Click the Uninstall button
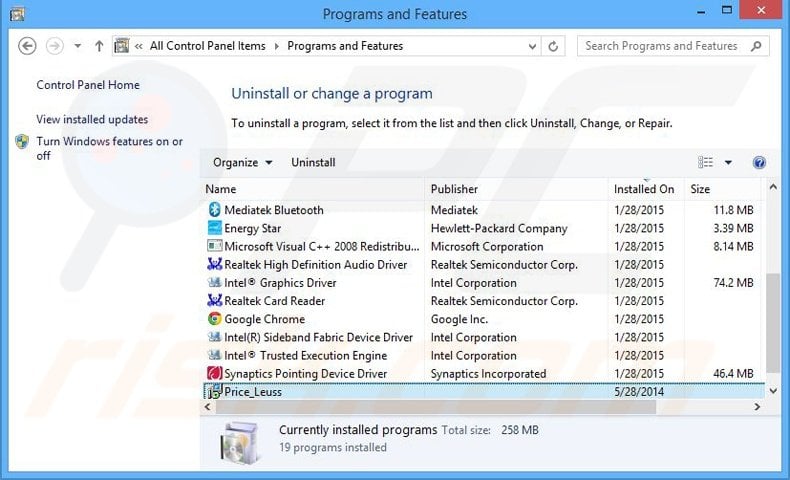The height and width of the screenshot is (480, 790). pyautogui.click(x=313, y=163)
